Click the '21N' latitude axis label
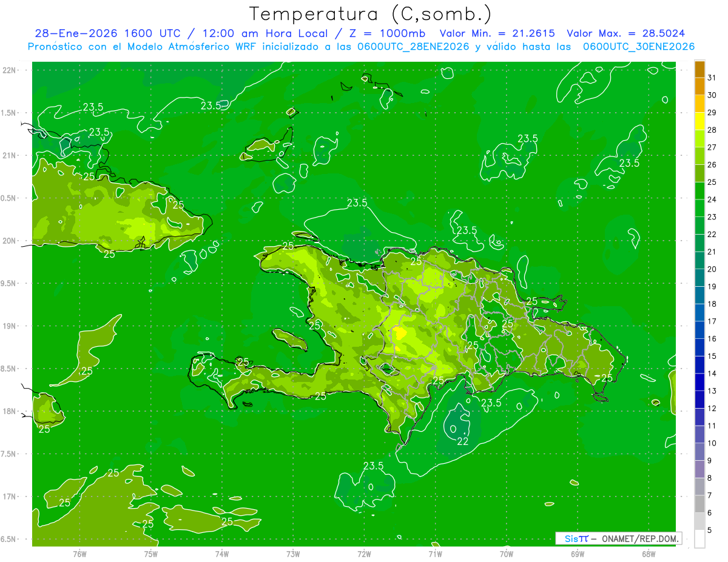The width and height of the screenshot is (728, 562). tap(9, 155)
